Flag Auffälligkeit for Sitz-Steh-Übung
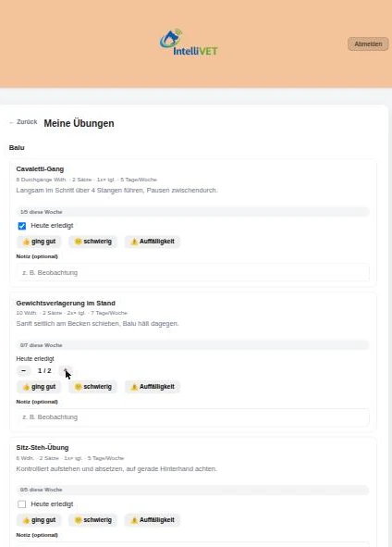 click(153, 520)
